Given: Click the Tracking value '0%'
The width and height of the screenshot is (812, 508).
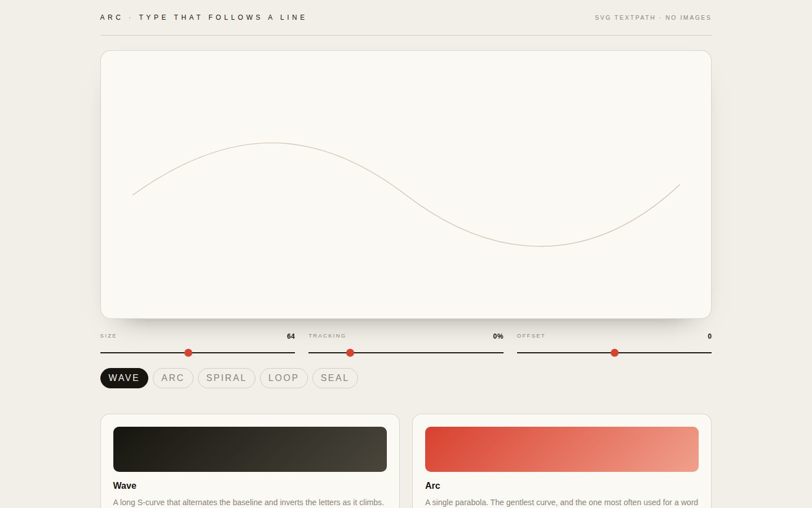Looking at the screenshot, I should pos(498,336).
